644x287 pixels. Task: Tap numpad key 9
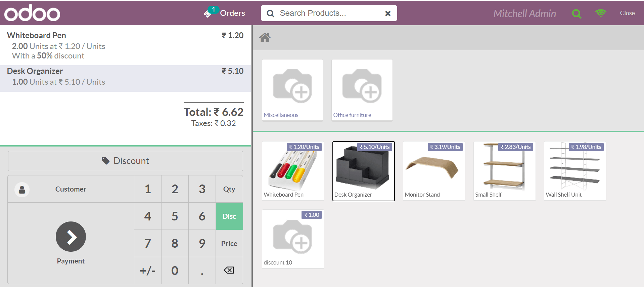point(202,244)
